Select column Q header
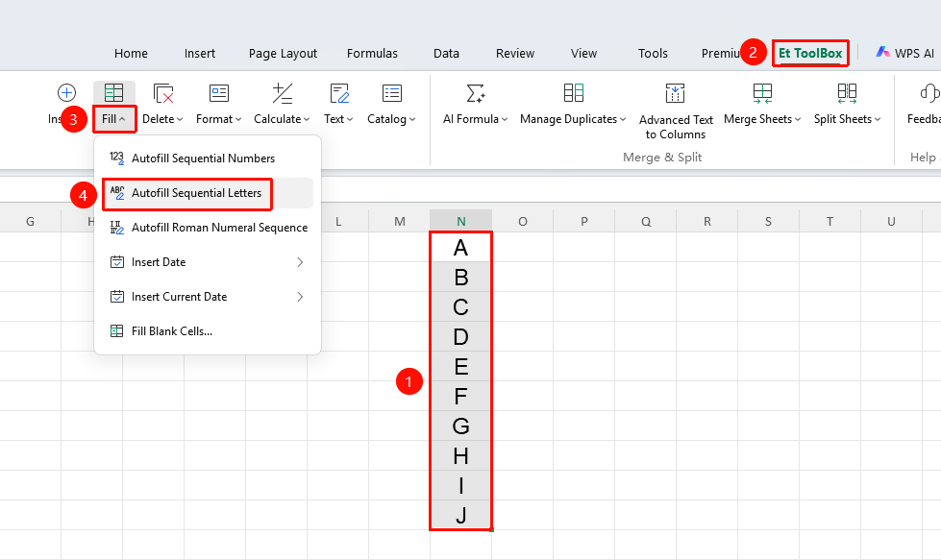The height and width of the screenshot is (560, 941). pyautogui.click(x=646, y=221)
